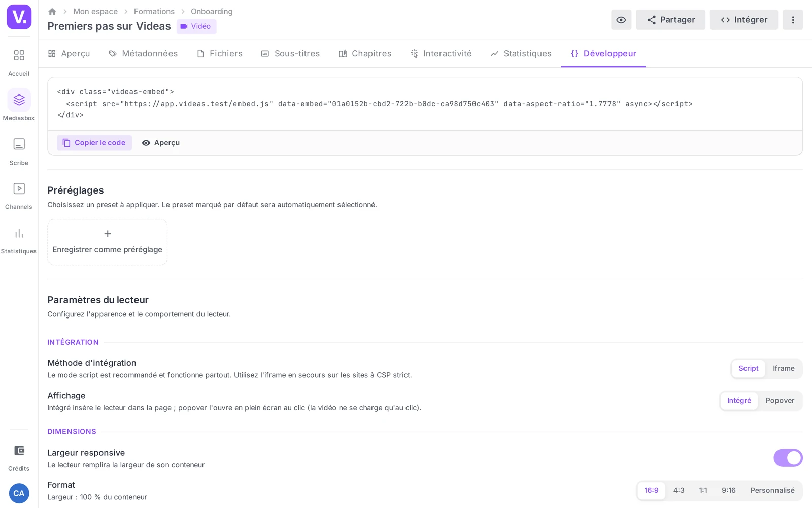This screenshot has height=508, width=812.
Task: Choose the 4:3 format
Action: (679, 490)
